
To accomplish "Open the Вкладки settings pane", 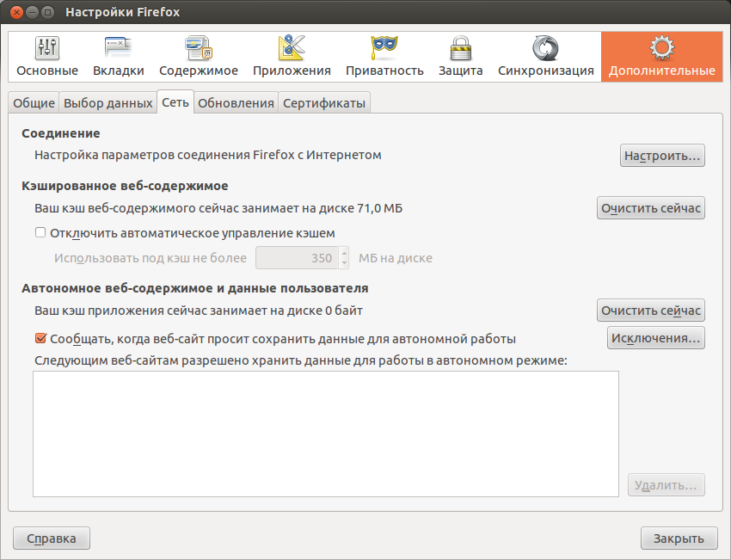I will click(119, 57).
